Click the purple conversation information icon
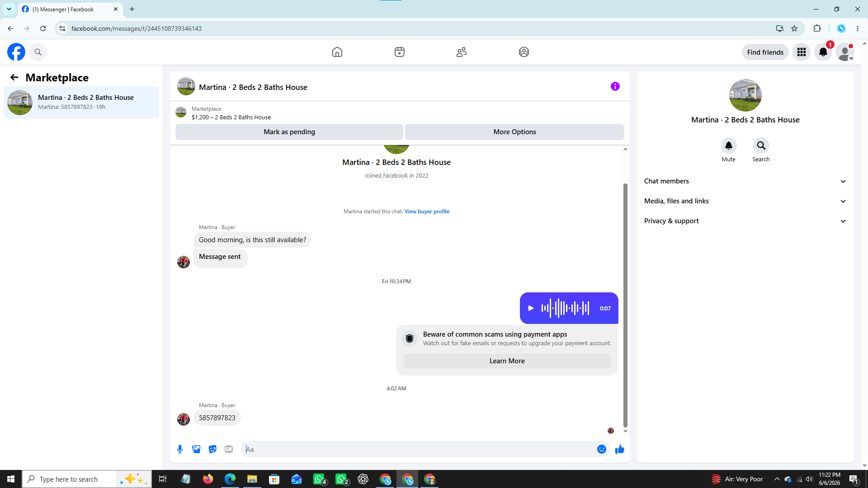This screenshot has width=868, height=488. pos(615,86)
